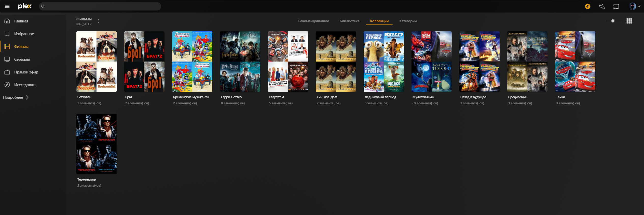
Task: Click the '6 элемента(-ov)' count under Ледниковый период
Action: point(376,103)
